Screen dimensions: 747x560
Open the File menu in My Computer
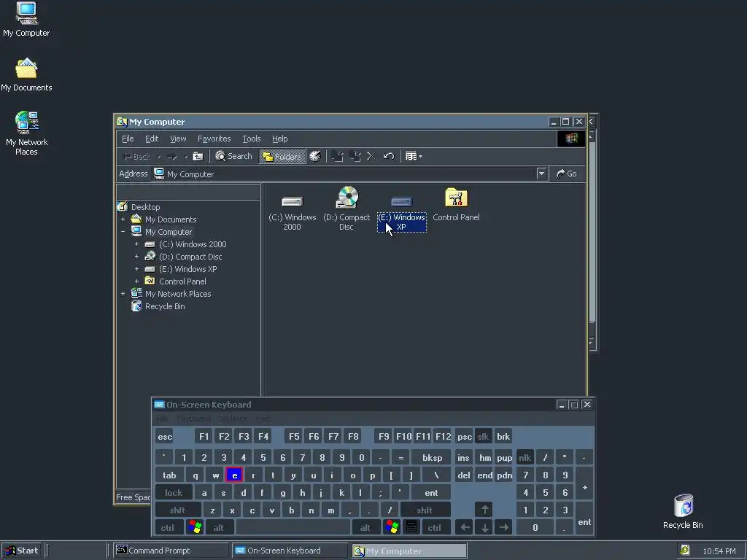128,139
